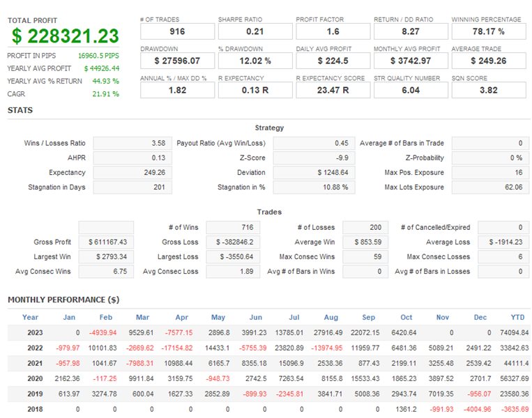
Task: Click 2022 July cell 23820.89
Action: click(x=289, y=348)
